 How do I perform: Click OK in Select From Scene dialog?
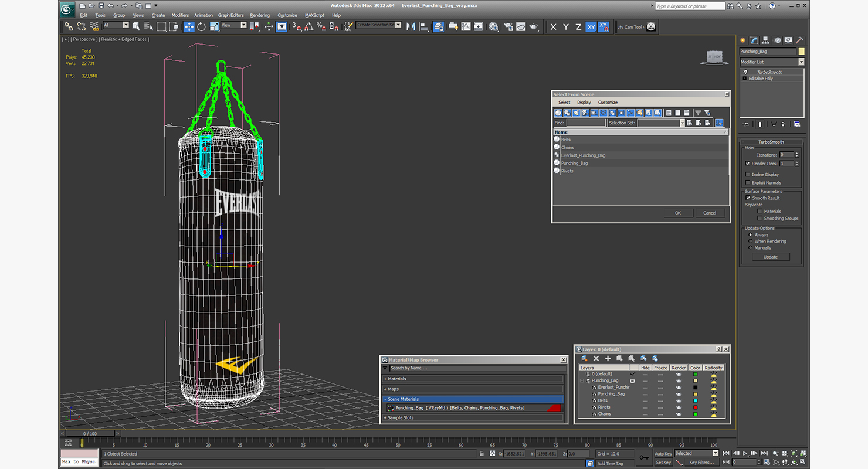pos(678,213)
